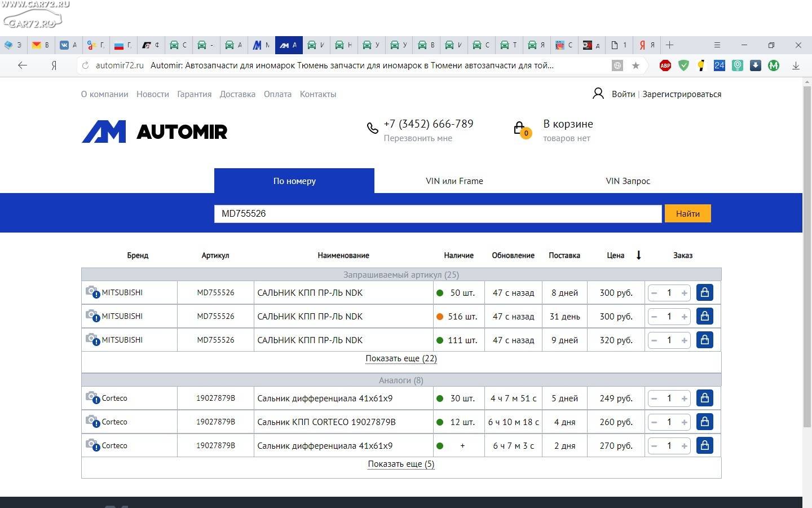Click quantity field of 31 день row
This screenshot has width=812, height=508.
pos(669,317)
